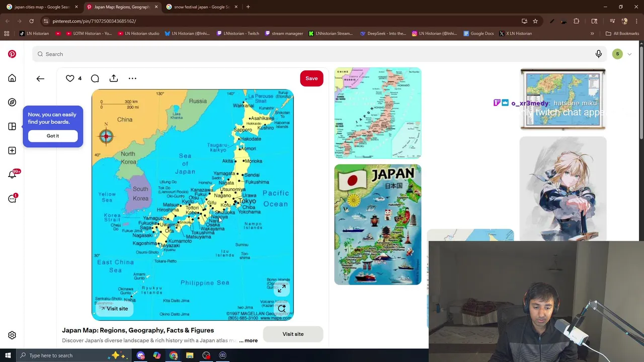Open 'DeepSeek - Into the...' bookmark
This screenshot has height=362, width=644.
pyautogui.click(x=383, y=34)
